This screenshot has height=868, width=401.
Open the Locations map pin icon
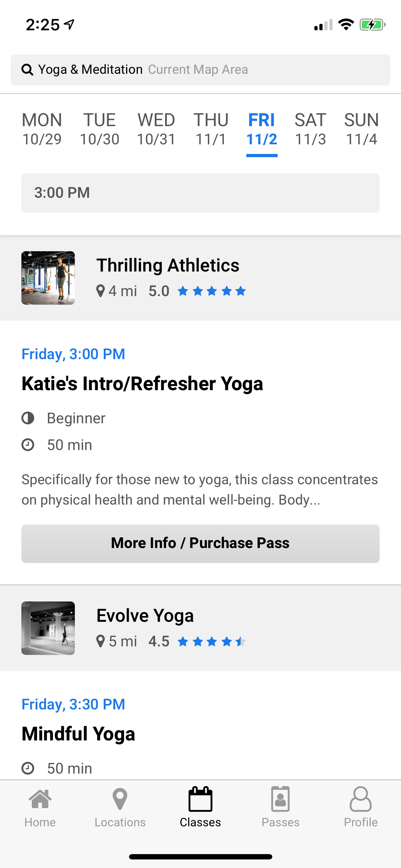click(x=120, y=799)
